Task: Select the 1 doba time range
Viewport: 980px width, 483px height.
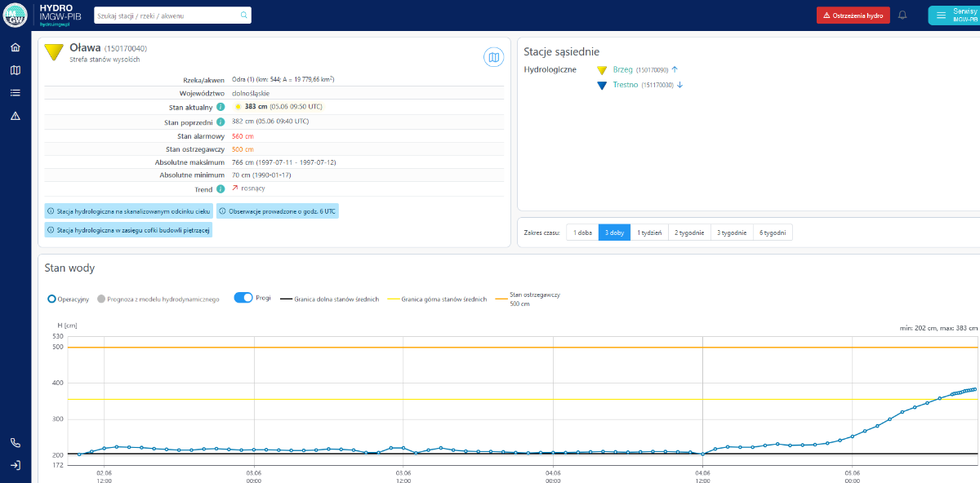Action: (x=582, y=233)
